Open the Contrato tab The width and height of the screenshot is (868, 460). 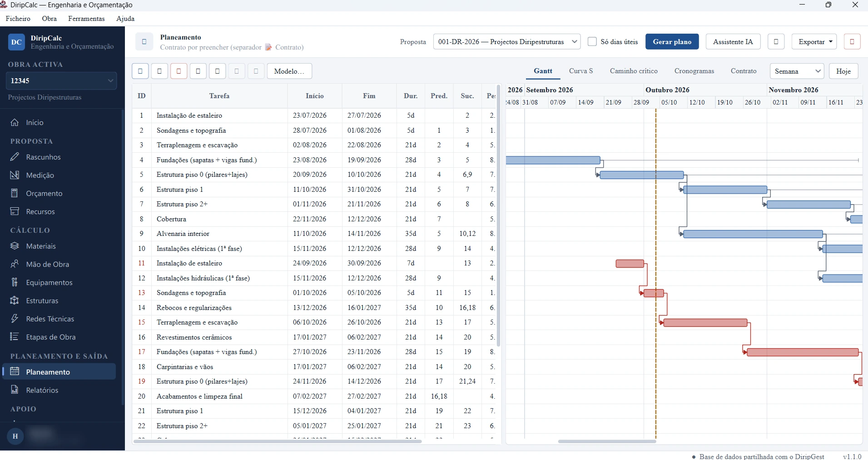[744, 71]
